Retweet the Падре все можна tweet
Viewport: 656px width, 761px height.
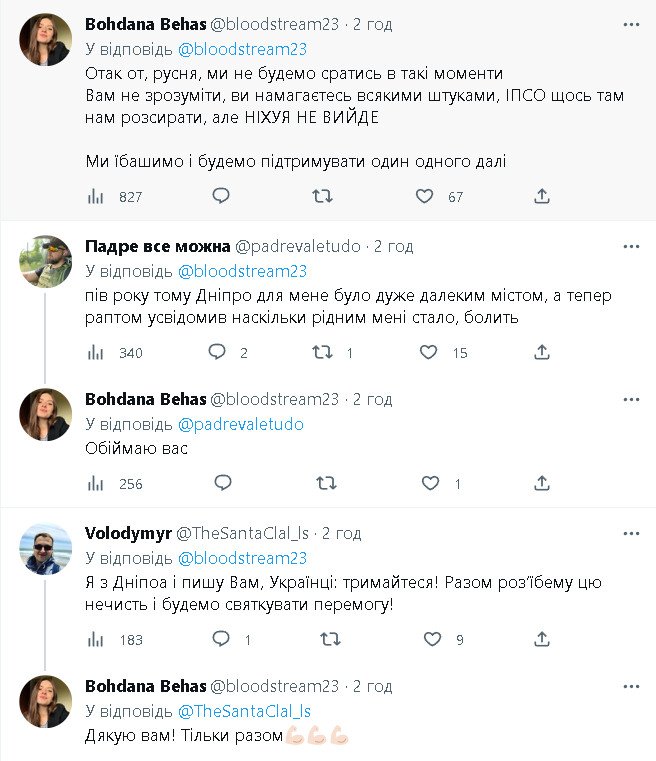tap(322, 352)
